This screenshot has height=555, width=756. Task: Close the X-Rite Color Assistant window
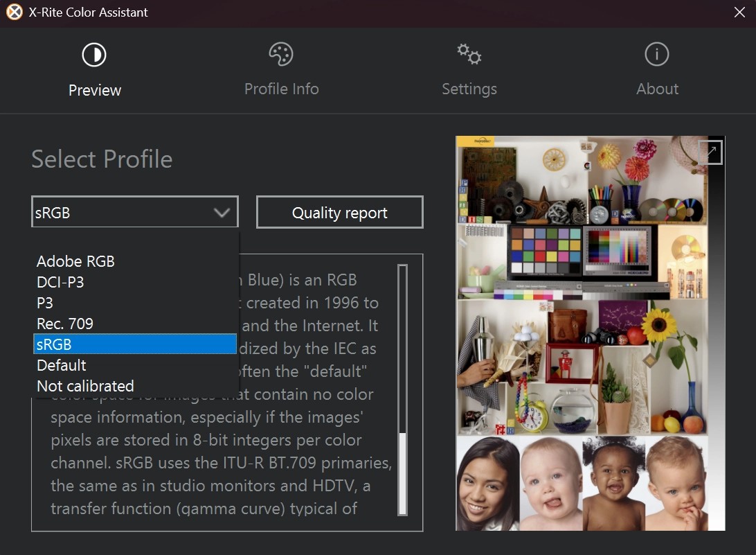[739, 12]
